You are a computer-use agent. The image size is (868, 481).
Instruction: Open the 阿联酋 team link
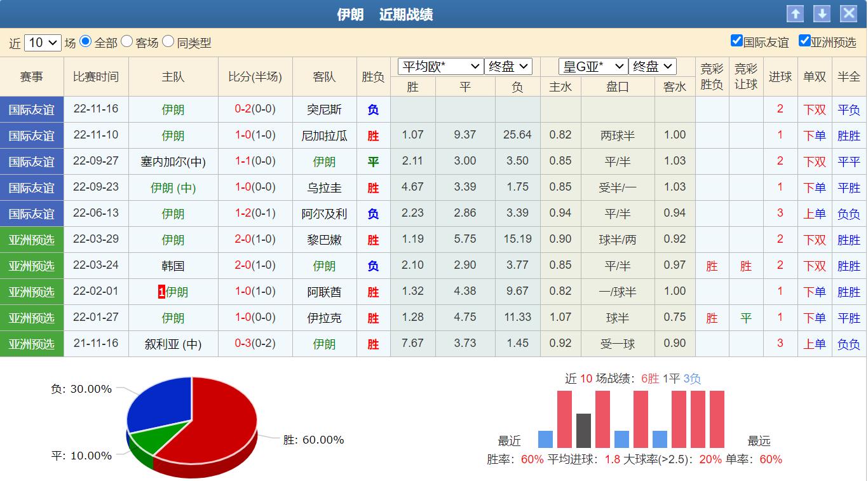324,292
